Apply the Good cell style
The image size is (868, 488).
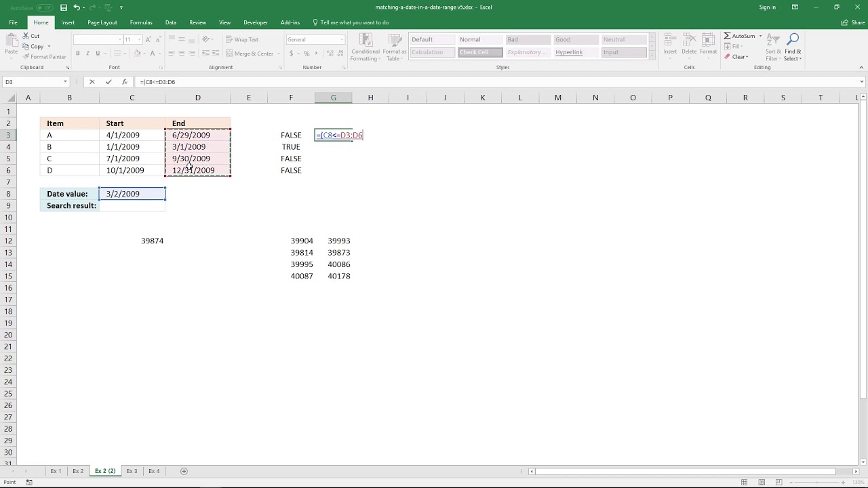576,39
